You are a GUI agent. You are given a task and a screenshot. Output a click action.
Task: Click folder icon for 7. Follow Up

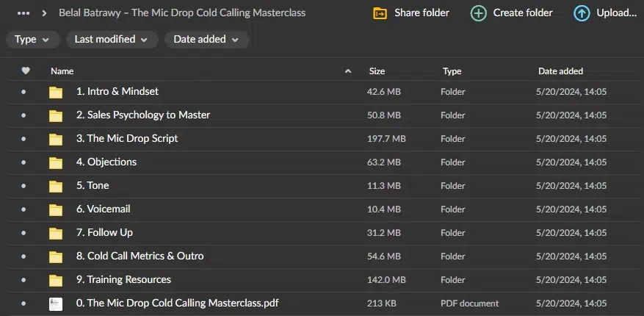56,233
